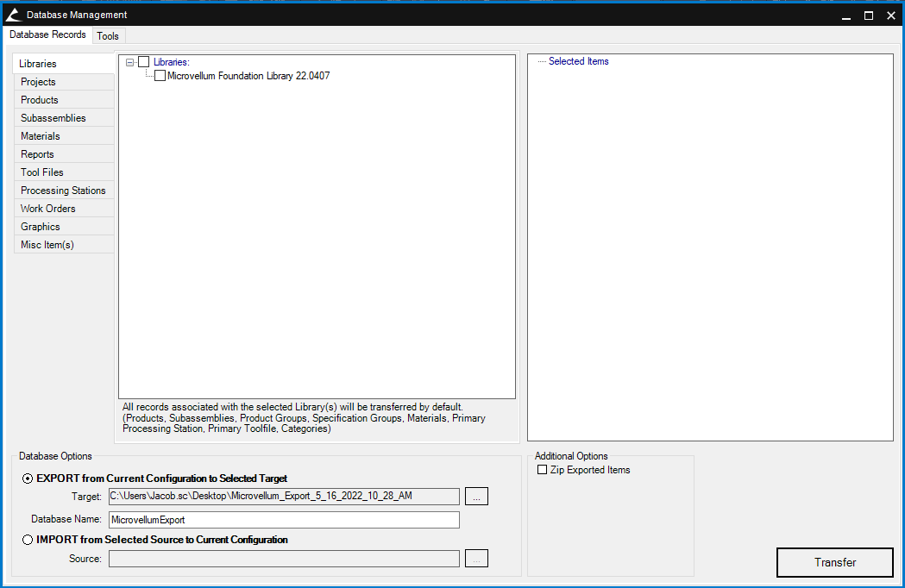
Task: Click the Transfer button
Action: click(834, 562)
